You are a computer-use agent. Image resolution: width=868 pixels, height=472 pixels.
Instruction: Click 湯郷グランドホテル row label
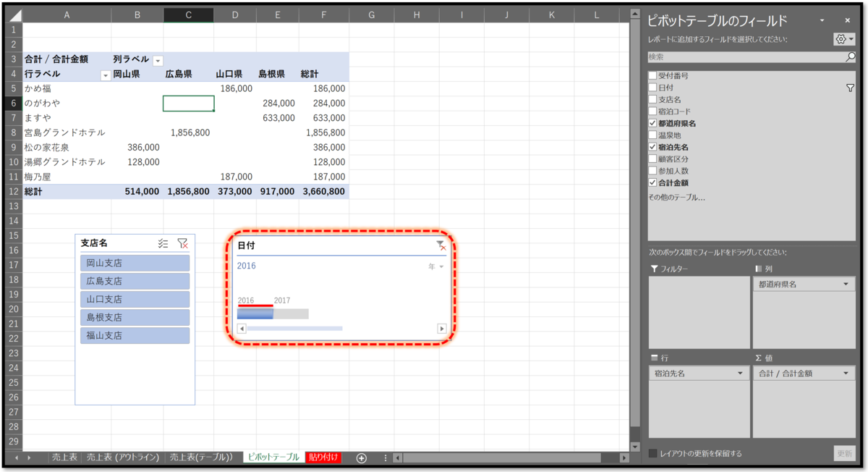coord(67,162)
